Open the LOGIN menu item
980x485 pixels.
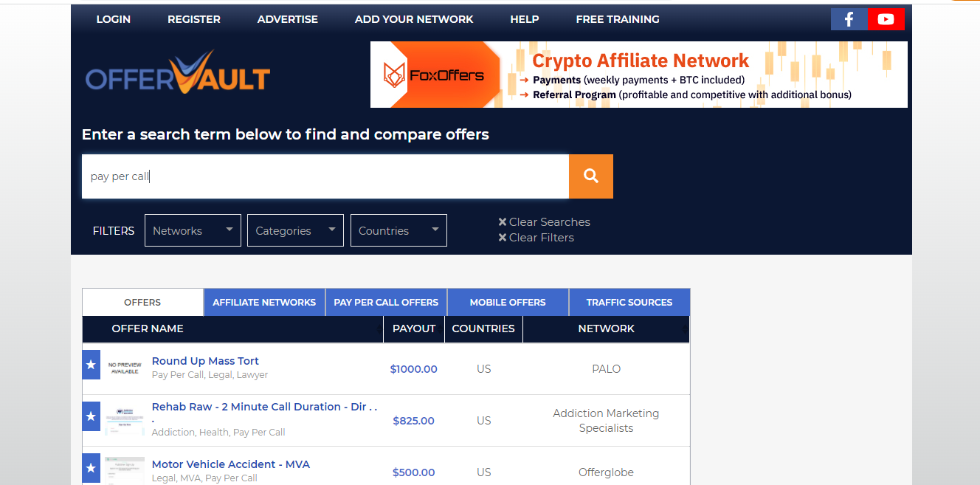point(114,19)
